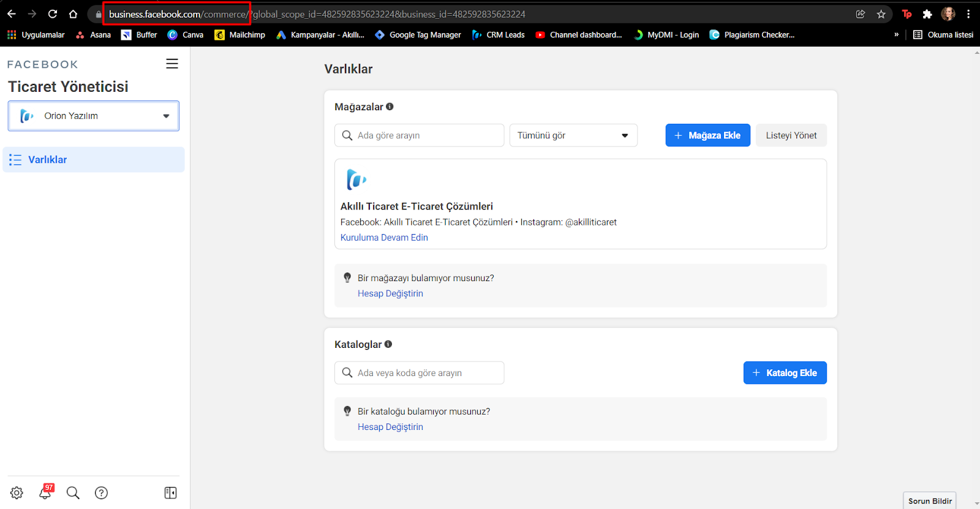Open Orion Yazılım account dropdown

tap(94, 116)
